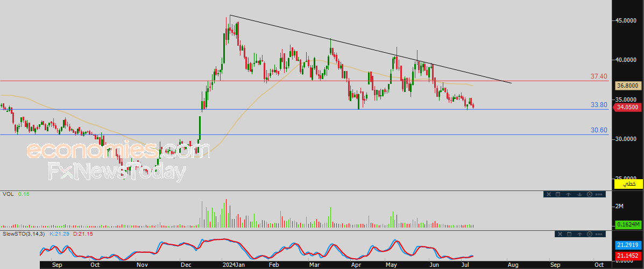Click the VOL value 0.16
This screenshot has height=269, width=644.
pyautogui.click(x=24, y=194)
